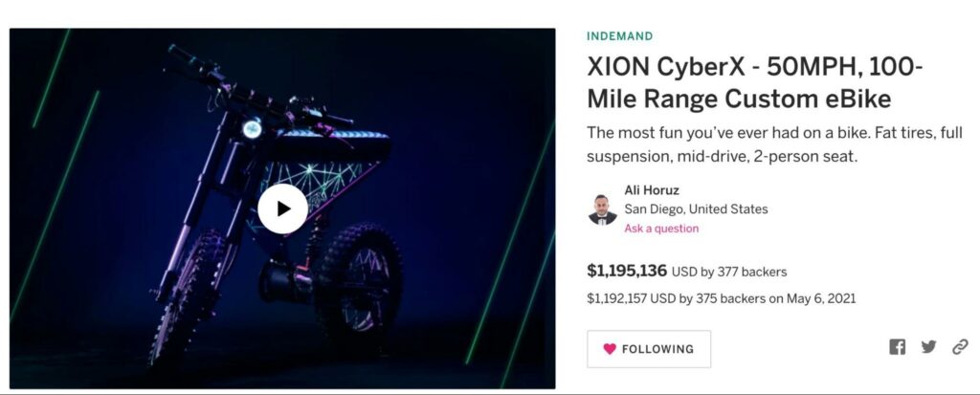Viewport: 980px width, 395px height.
Task: Click Ali Horuz's avatar photo
Action: (603, 210)
